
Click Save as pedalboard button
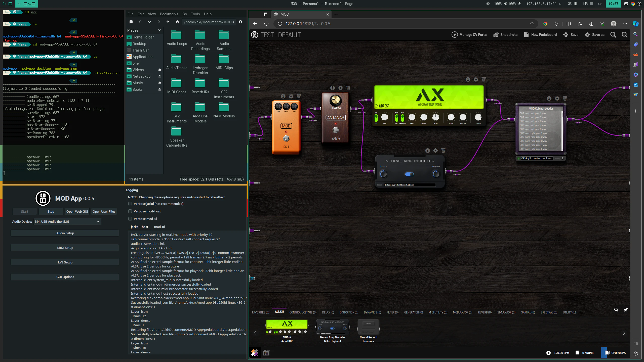click(x=594, y=35)
